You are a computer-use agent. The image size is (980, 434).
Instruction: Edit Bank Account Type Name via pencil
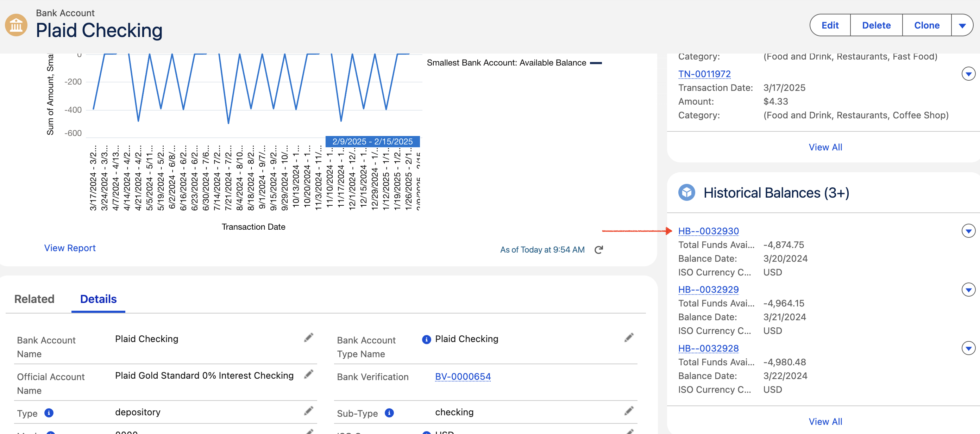pyautogui.click(x=629, y=338)
